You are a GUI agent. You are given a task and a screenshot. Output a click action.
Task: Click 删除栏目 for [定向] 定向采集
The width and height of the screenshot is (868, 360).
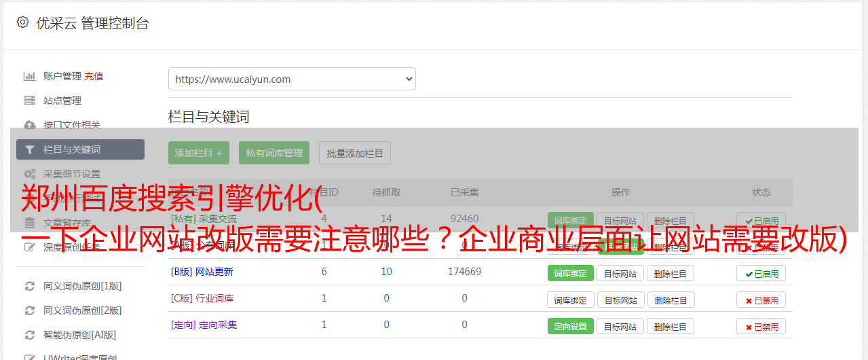[671, 326]
